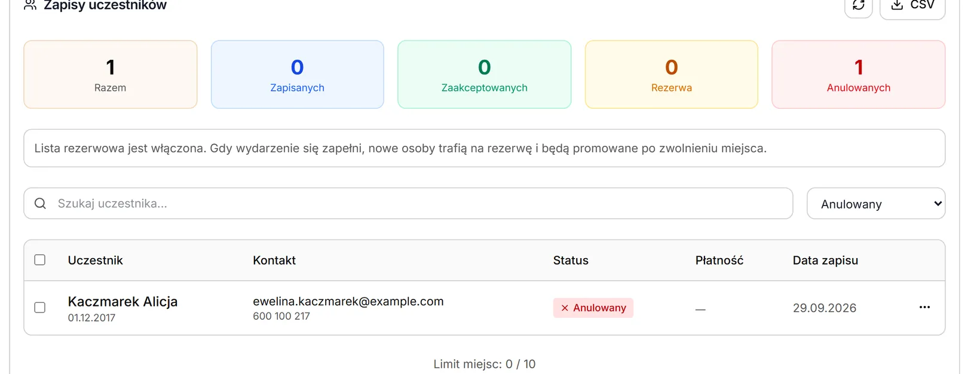Select the Zaakceptowanych summary card
This screenshot has height=374, width=980.
pos(485,75)
